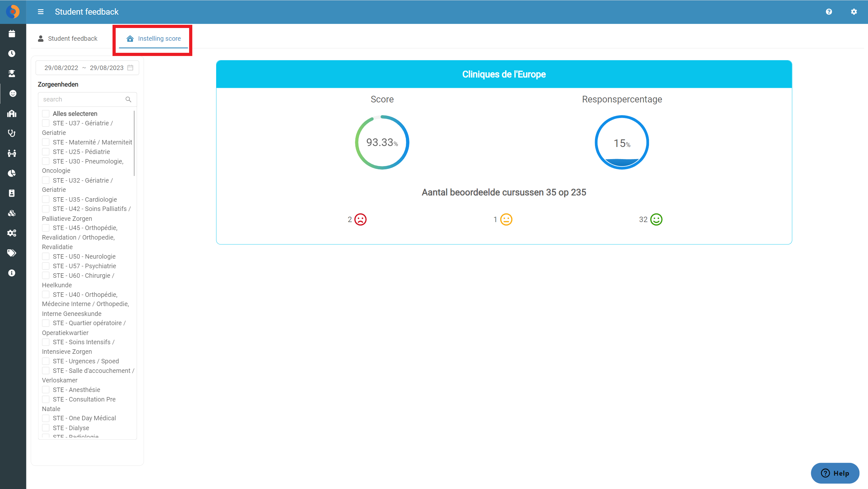Check STE - U37 - Gériatrie checkbox
868x489 pixels.
tap(46, 123)
